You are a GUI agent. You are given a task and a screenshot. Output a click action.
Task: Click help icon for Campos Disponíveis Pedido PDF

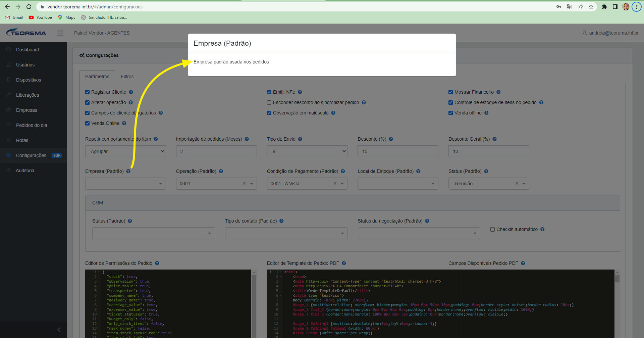pos(523,263)
